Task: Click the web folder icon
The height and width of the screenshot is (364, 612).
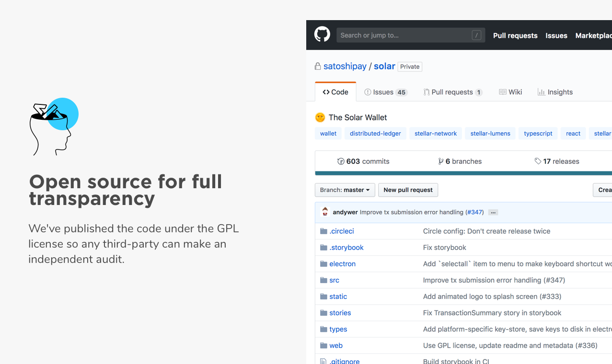Action: [x=323, y=345]
